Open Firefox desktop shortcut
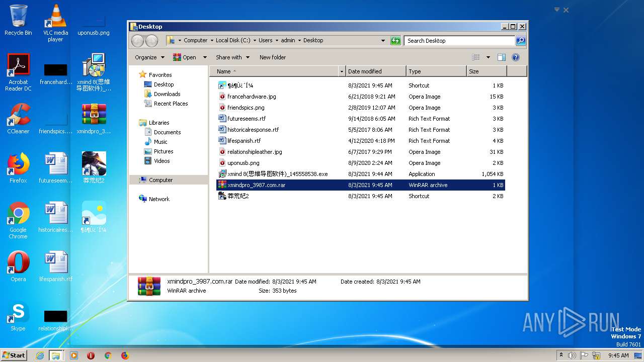 18,168
